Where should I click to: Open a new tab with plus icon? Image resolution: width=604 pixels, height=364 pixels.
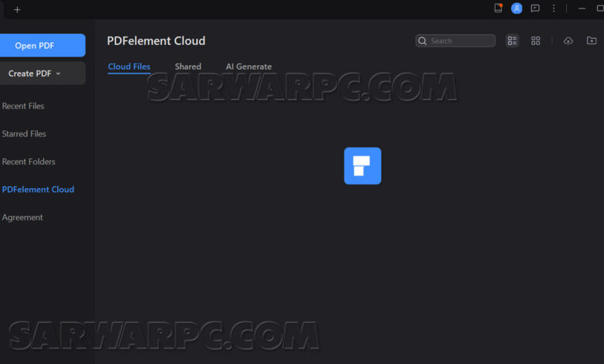(17, 9)
